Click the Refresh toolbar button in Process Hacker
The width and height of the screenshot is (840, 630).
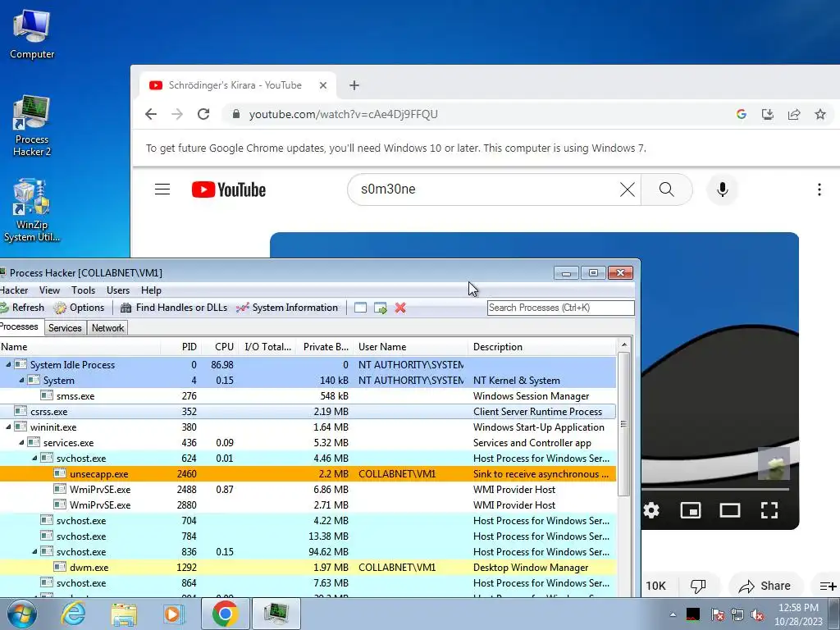click(22, 308)
